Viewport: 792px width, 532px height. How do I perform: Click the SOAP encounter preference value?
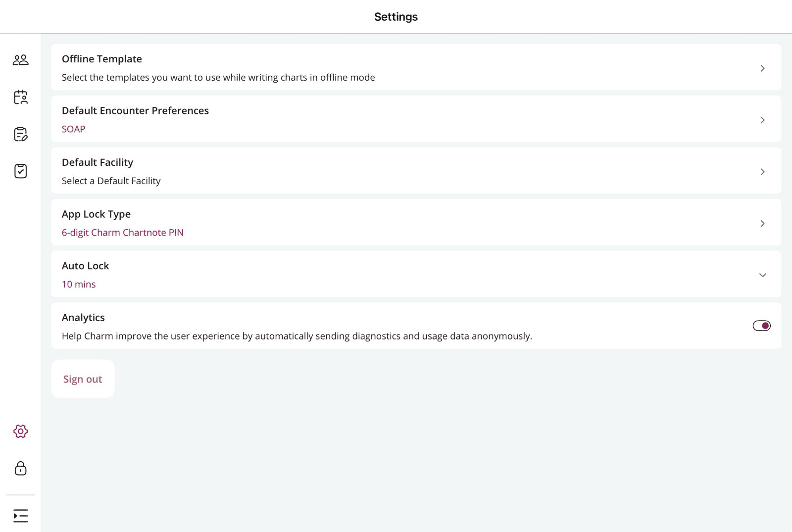point(73,129)
